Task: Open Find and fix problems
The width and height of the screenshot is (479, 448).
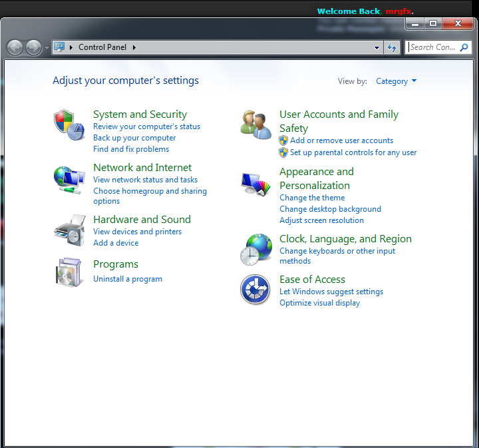Action: point(131,149)
